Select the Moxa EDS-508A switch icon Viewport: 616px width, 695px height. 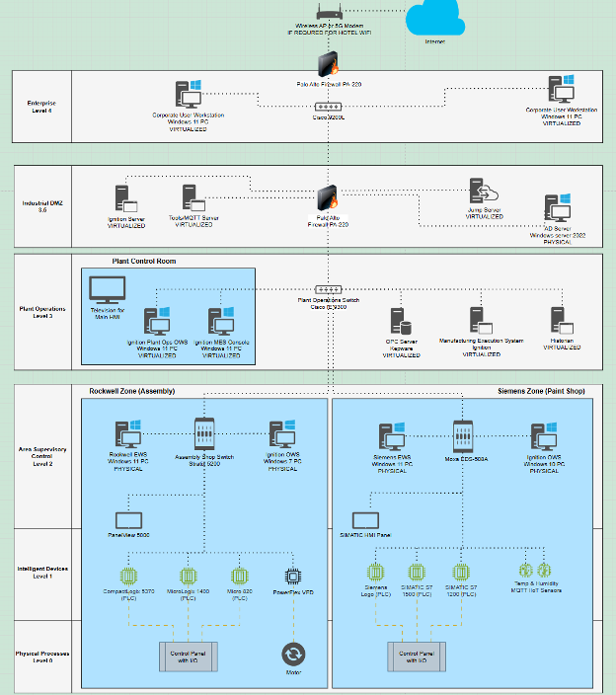pos(465,435)
